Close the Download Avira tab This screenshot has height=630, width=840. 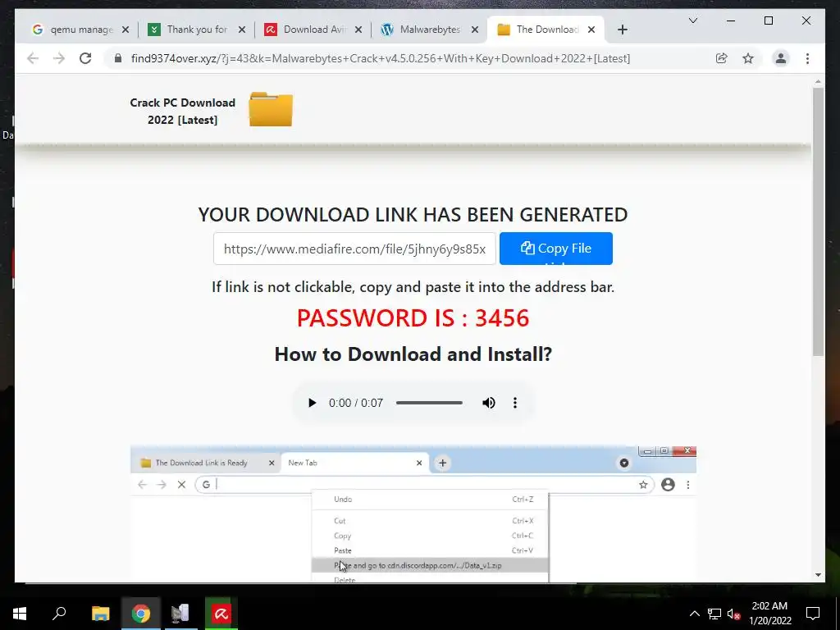click(x=358, y=30)
